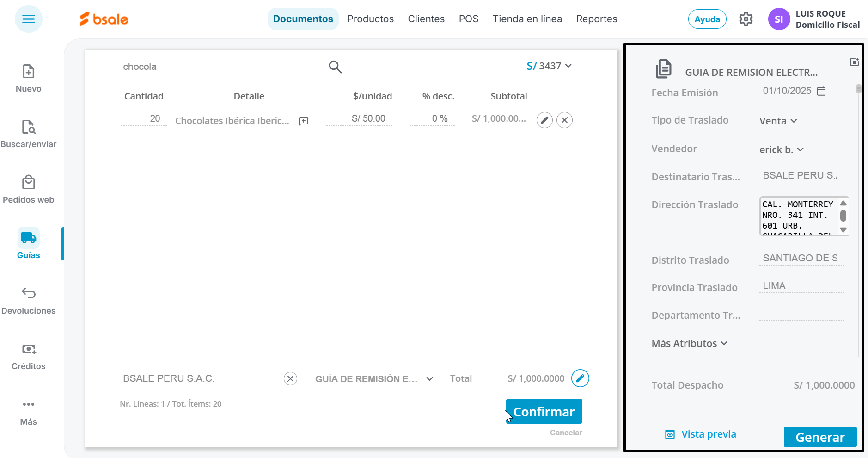Expand the S/ 3437 price list dropdown

549,66
